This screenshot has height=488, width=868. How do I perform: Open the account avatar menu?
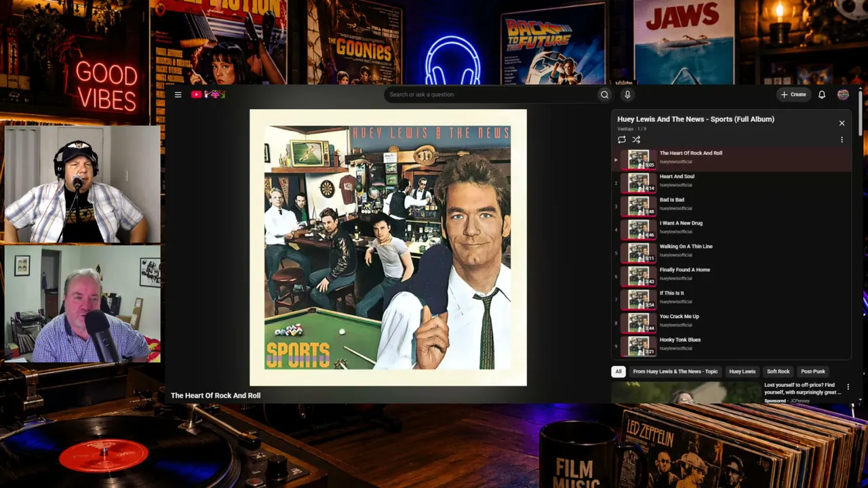coord(843,95)
